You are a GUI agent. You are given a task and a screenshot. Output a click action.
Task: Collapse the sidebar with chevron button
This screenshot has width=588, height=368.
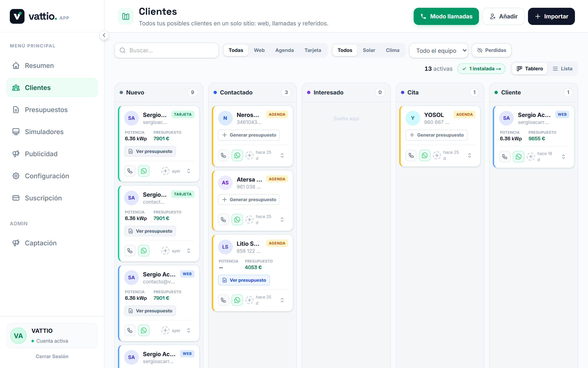[x=104, y=35]
